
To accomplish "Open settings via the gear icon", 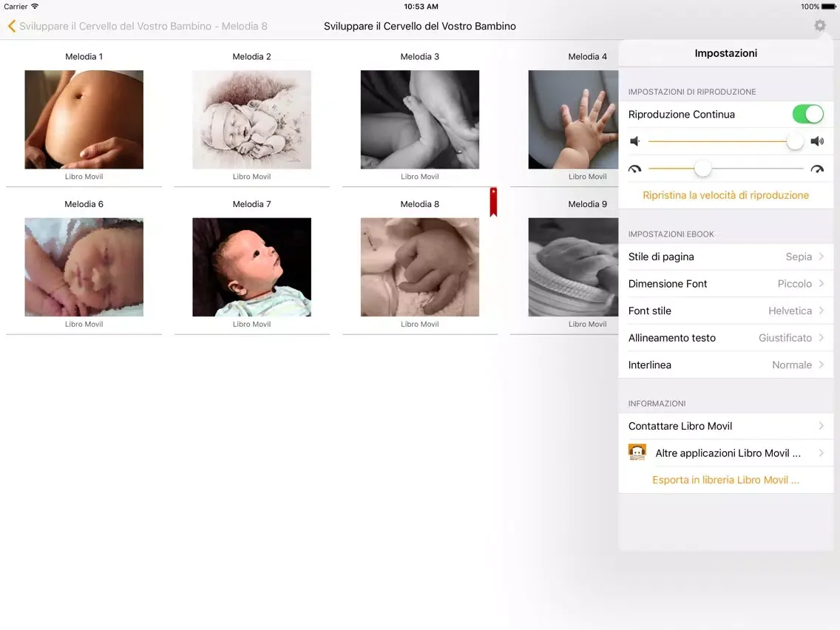I will click(x=819, y=26).
